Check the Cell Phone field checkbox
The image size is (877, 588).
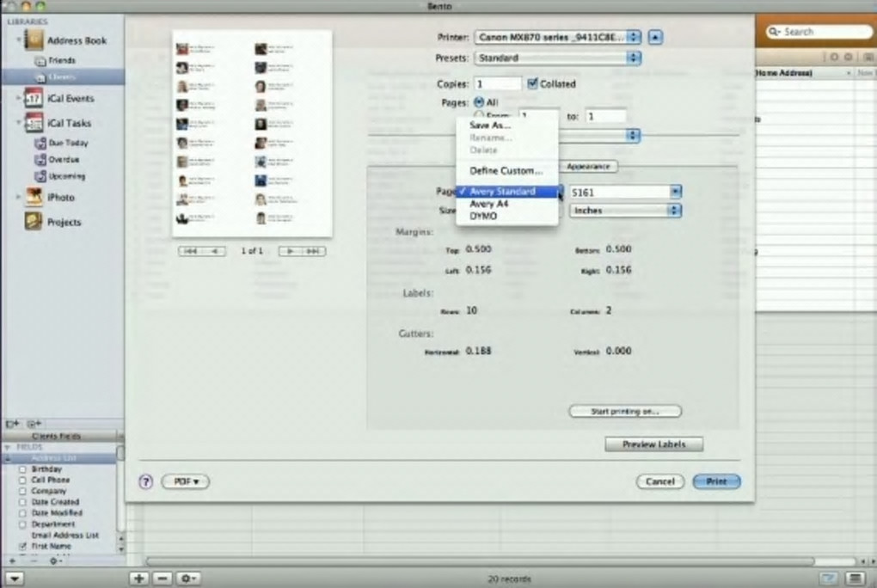22,480
